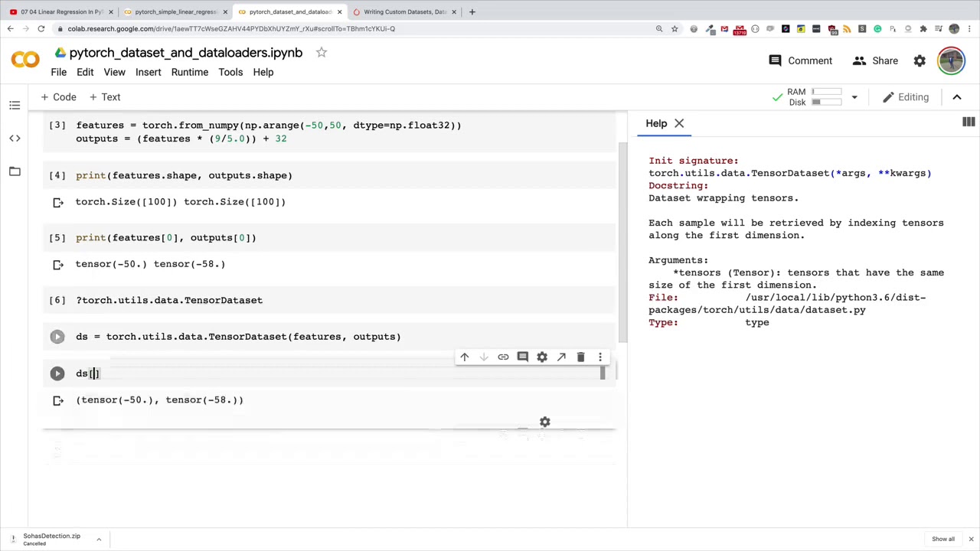
Task: Open the File menu
Action: 59,72
